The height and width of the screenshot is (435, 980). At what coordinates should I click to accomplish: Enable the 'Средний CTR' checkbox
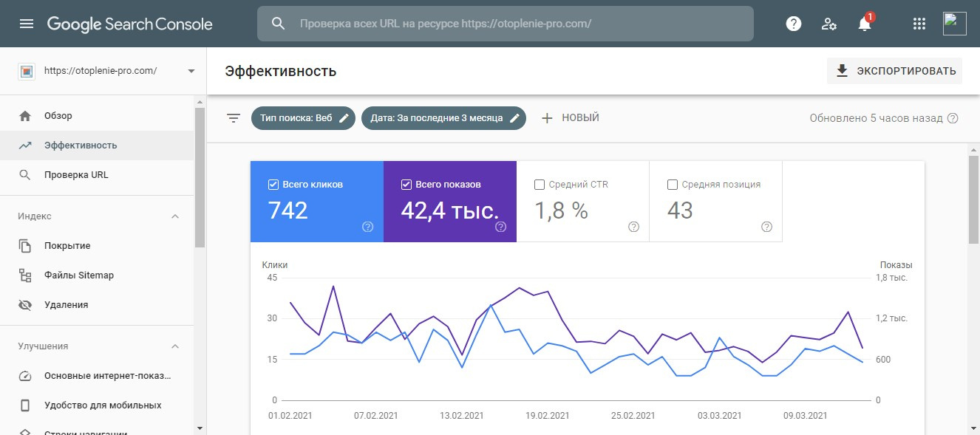(539, 185)
